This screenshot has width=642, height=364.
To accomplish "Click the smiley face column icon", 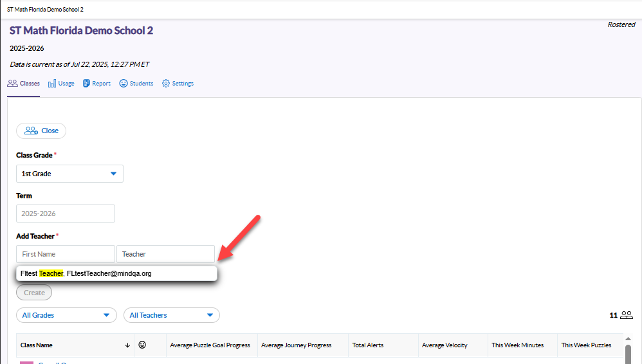I will click(x=142, y=345).
